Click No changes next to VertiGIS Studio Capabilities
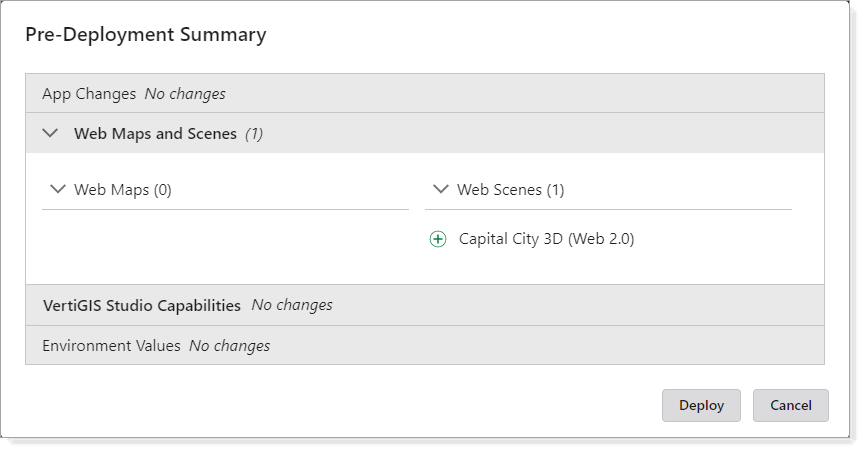This screenshot has width=865, height=453. coord(292,305)
